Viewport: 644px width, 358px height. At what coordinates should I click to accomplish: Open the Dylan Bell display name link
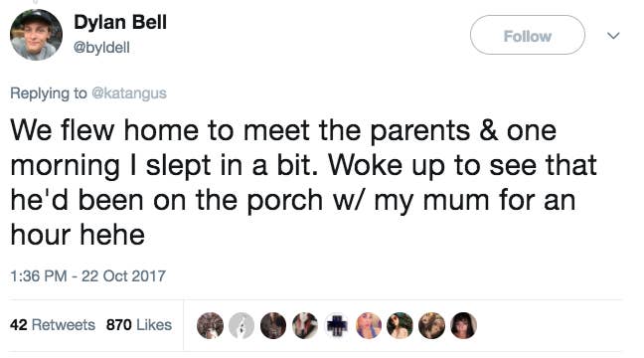point(120,22)
